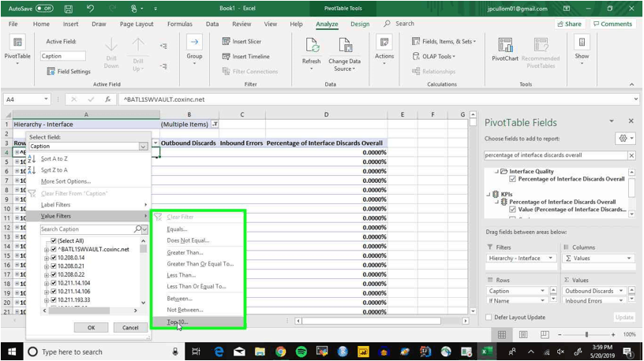Open Field Settings
Screen dimensions: 644x361
pyautogui.click(x=69, y=72)
